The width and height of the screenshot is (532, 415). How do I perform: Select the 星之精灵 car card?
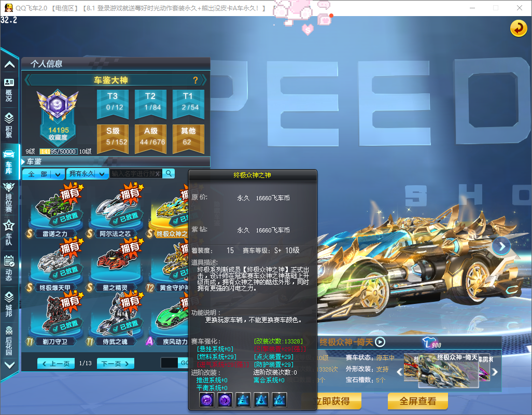115,265
